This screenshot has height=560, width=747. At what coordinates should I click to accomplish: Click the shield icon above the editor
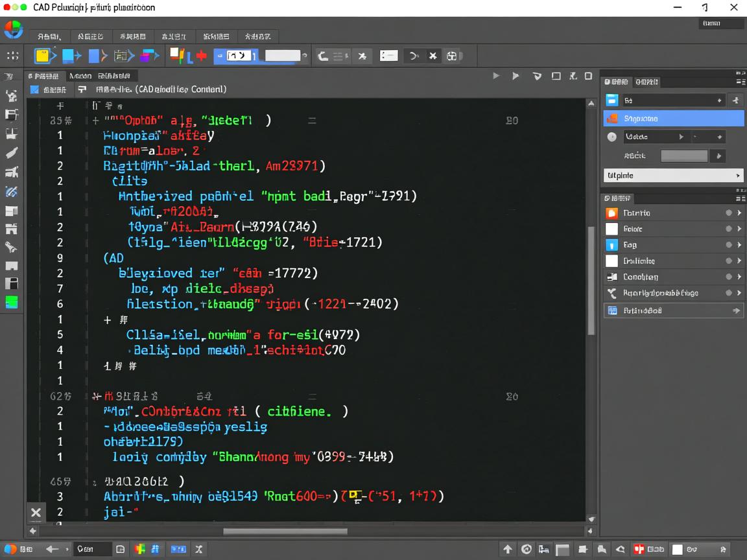pyautogui.click(x=537, y=76)
